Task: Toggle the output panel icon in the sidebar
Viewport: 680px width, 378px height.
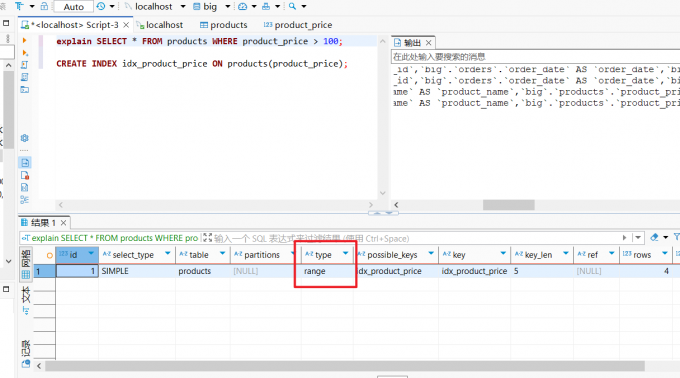Action: click(x=25, y=163)
